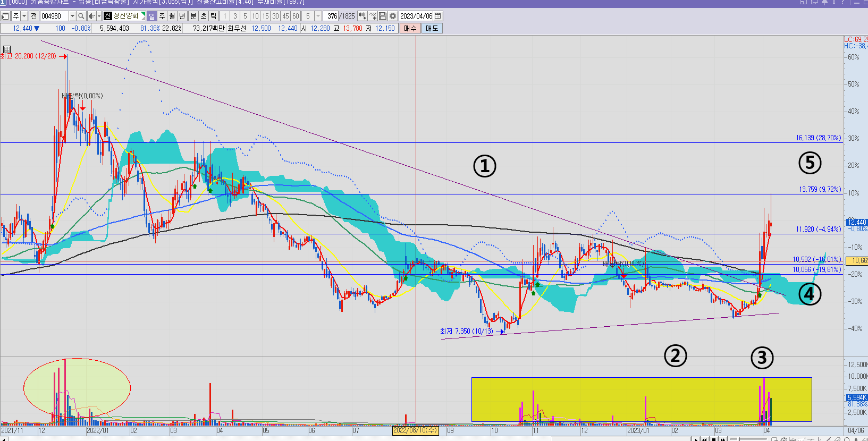Click stock name 성신양회 label
The image size is (868, 441).
pyautogui.click(x=125, y=16)
